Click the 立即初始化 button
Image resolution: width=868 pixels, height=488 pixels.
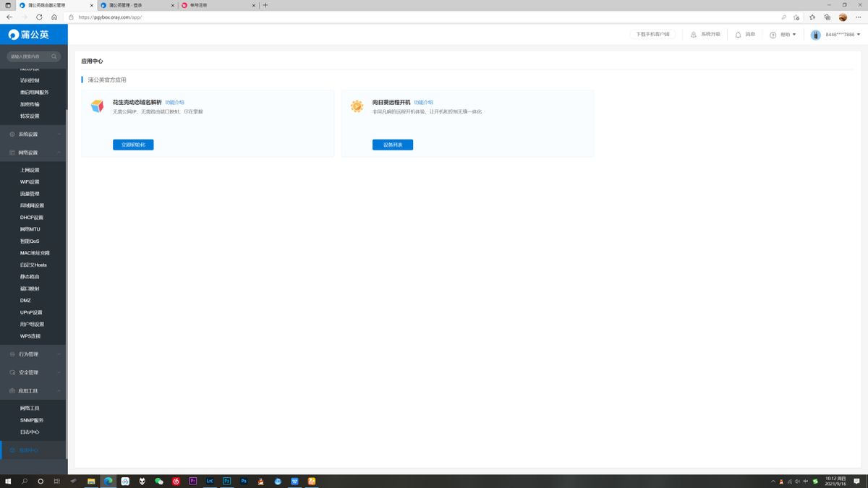pos(133,145)
